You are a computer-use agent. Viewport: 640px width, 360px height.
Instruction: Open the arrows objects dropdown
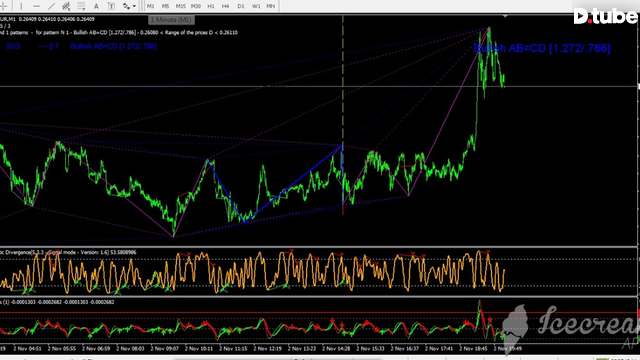pyautogui.click(x=129, y=6)
